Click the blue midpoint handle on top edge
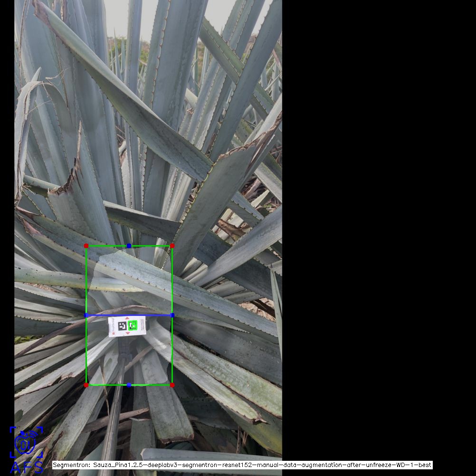 129,246
